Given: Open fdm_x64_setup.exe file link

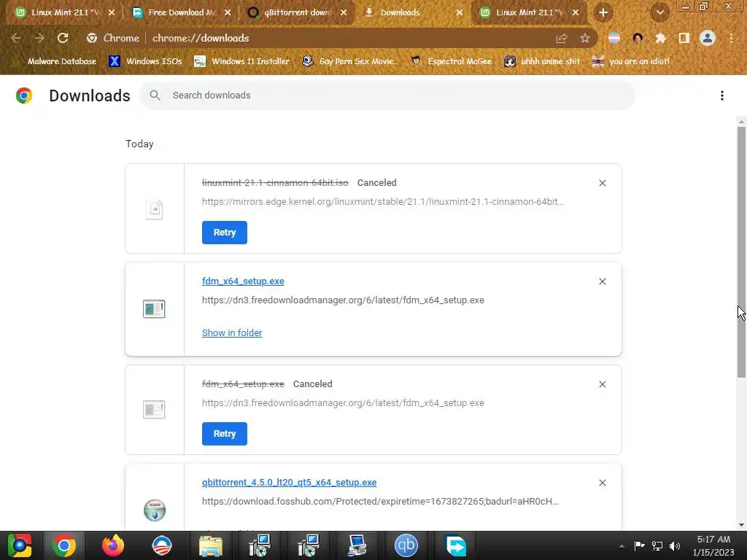Looking at the screenshot, I should click(x=243, y=281).
